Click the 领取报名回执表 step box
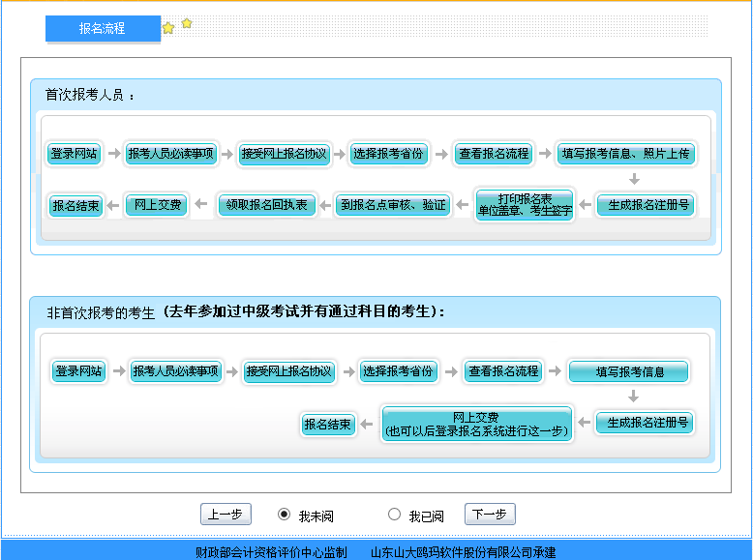This screenshot has width=753, height=560. (x=266, y=205)
